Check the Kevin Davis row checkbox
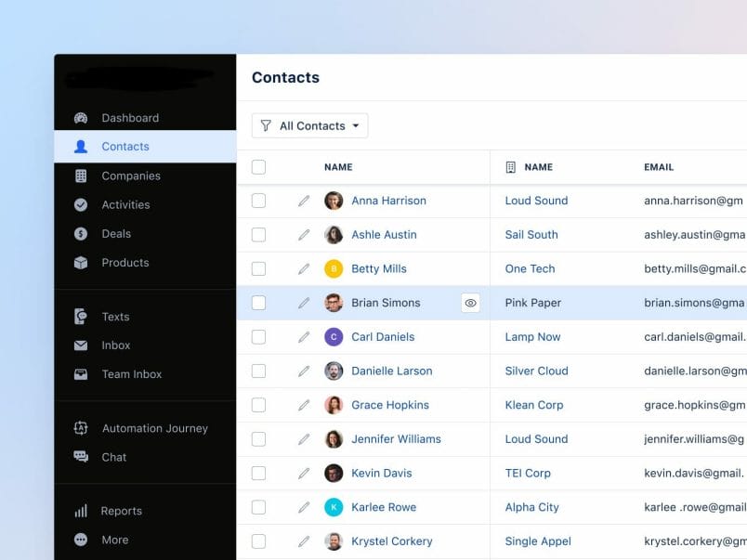The width and height of the screenshot is (747, 560). point(258,474)
